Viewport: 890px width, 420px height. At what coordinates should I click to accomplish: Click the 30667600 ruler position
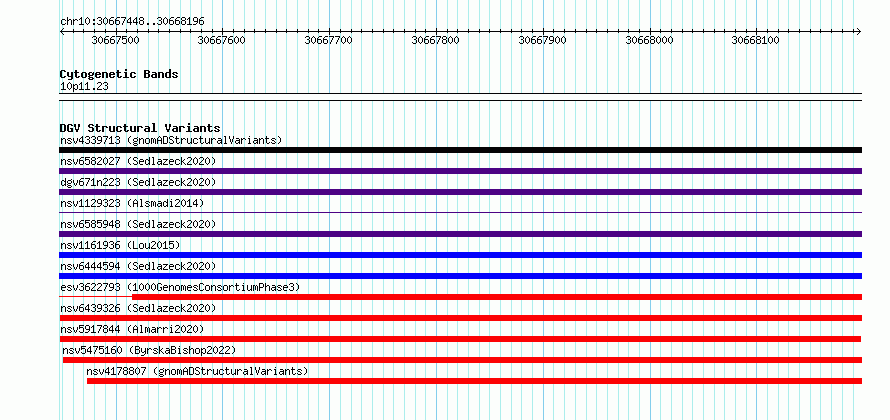[221, 40]
